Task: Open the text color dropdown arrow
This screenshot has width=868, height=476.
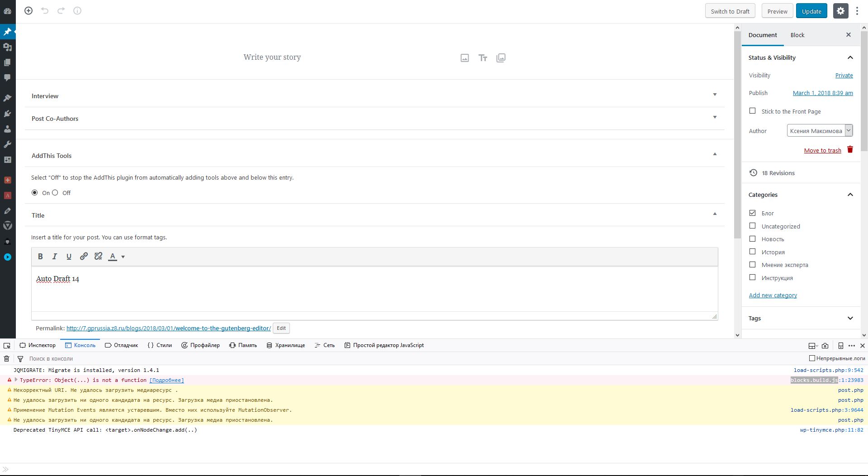Action: (x=123, y=257)
